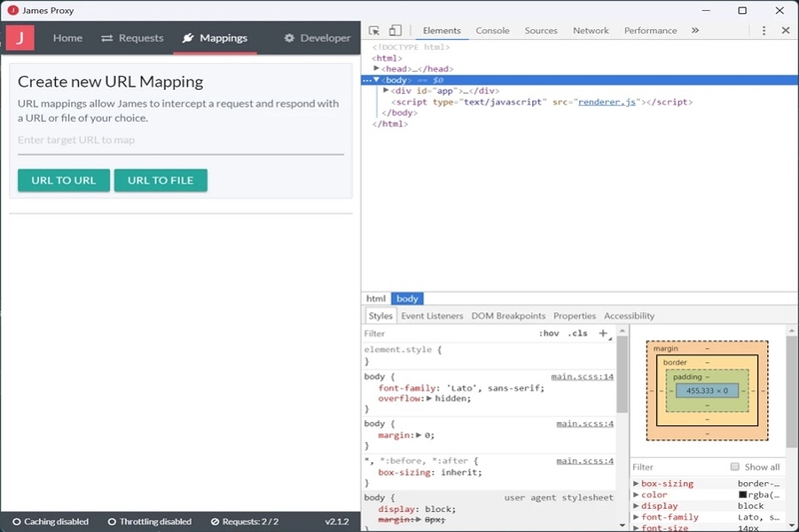Click the URL TO URL button
This screenshot has width=799, height=532.
[64, 181]
